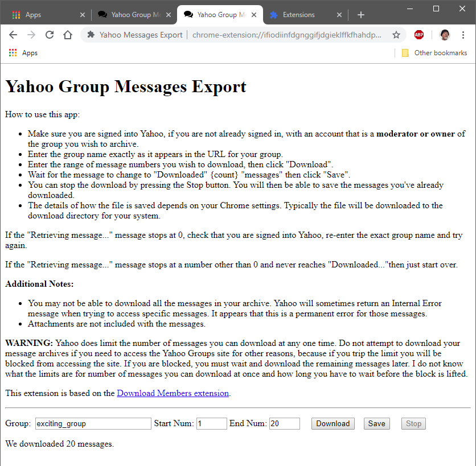Bookmark this page with the star icon
This screenshot has height=466, width=476.
[x=396, y=35]
